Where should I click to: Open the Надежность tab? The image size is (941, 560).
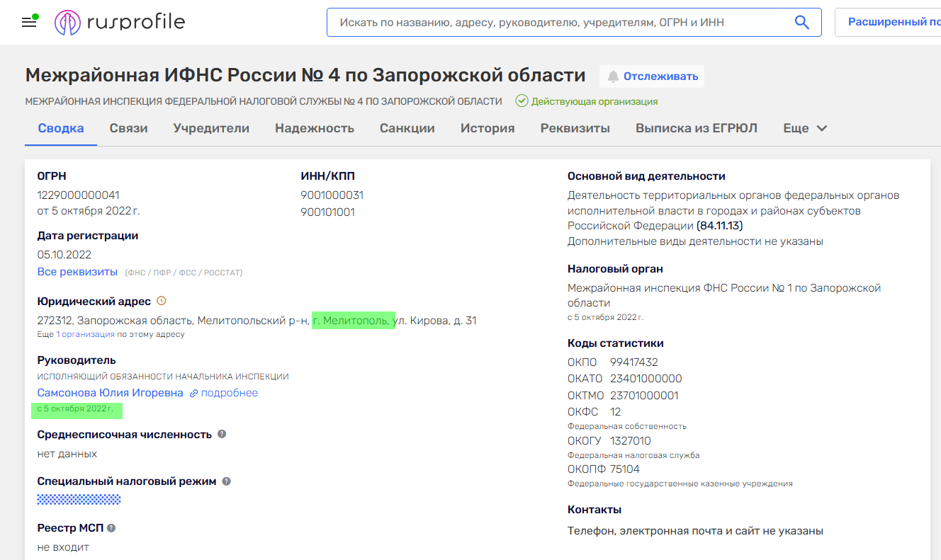[x=315, y=128]
